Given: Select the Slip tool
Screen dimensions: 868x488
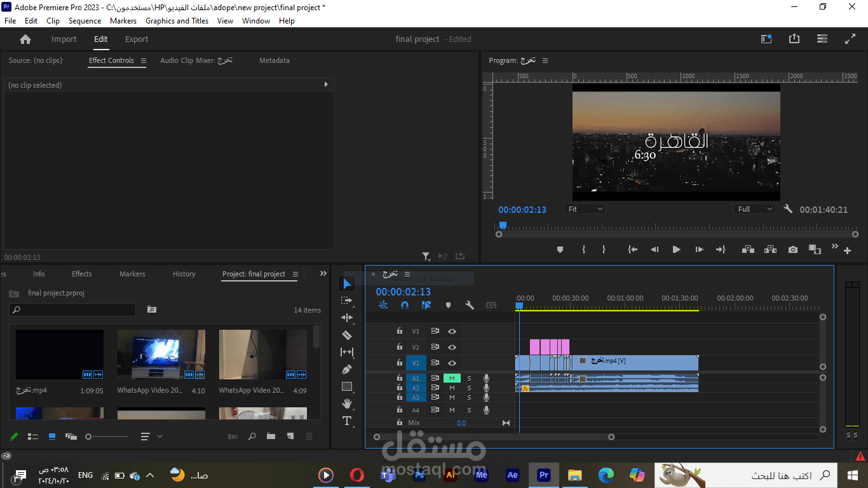Looking at the screenshot, I should click(346, 352).
